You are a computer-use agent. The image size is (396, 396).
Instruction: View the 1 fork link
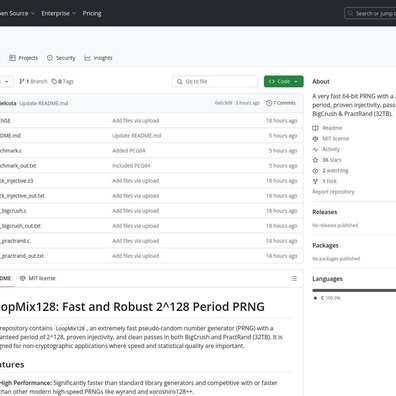tap(329, 181)
